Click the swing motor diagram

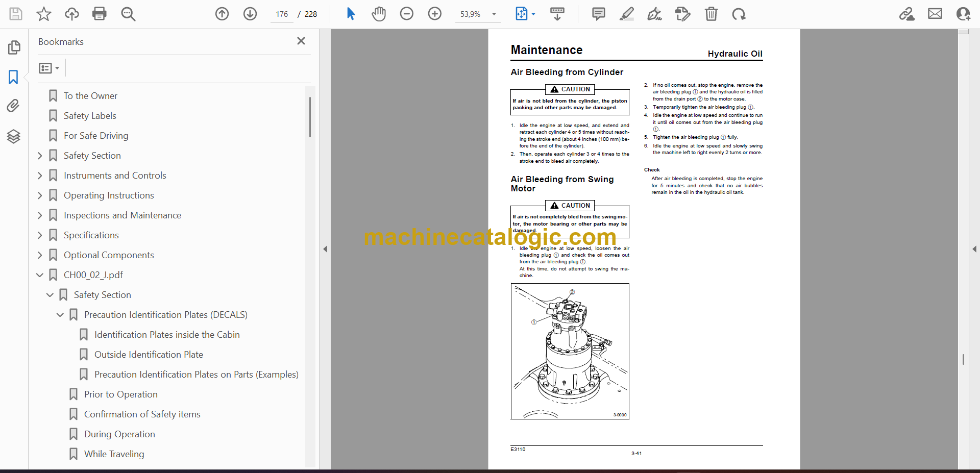point(570,352)
